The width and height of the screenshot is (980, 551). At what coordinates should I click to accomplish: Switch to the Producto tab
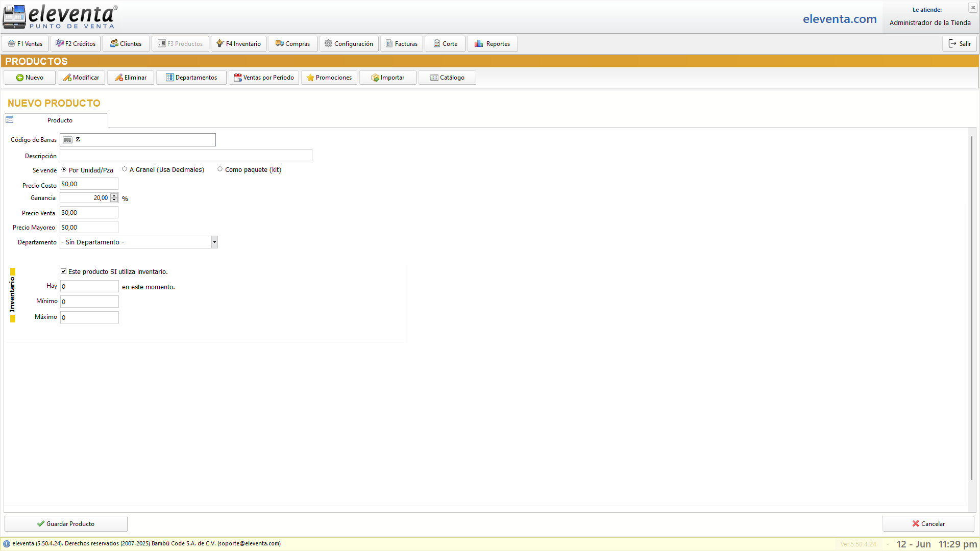(60, 120)
